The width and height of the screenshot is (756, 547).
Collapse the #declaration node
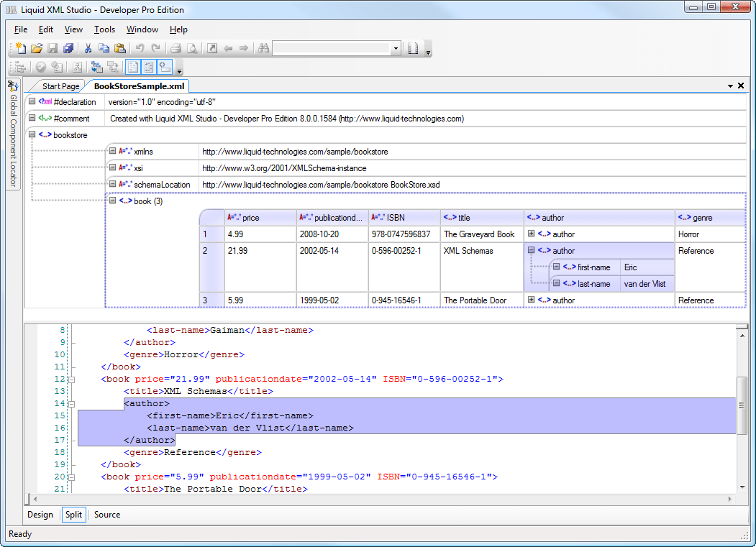(x=32, y=101)
